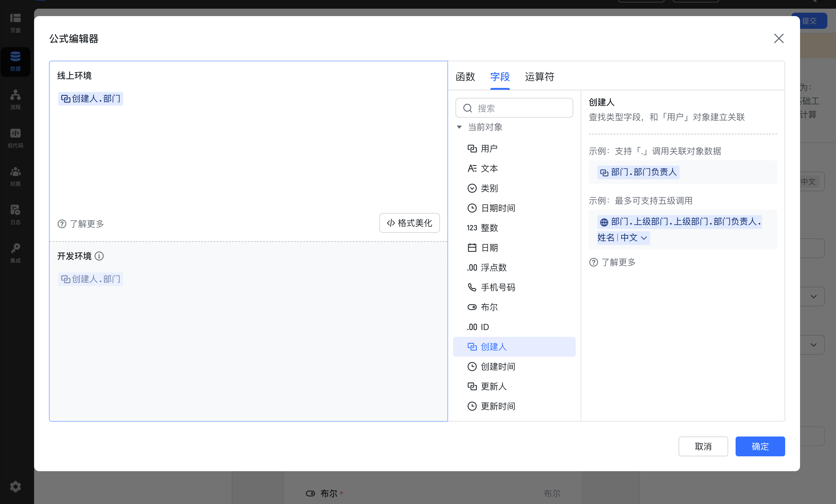The height and width of the screenshot is (504, 836).
Task: Click the info icon next to 开发环境
Action: (x=99, y=256)
